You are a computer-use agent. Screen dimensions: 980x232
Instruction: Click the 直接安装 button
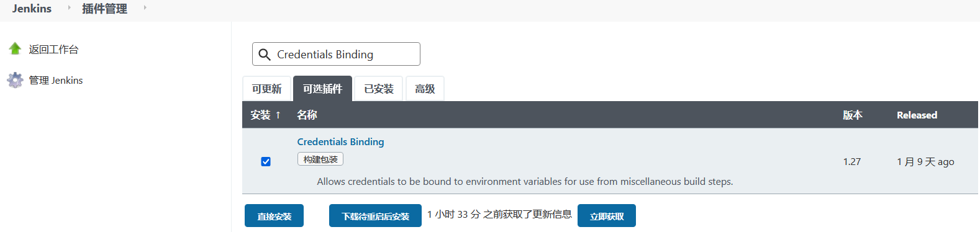click(x=274, y=216)
